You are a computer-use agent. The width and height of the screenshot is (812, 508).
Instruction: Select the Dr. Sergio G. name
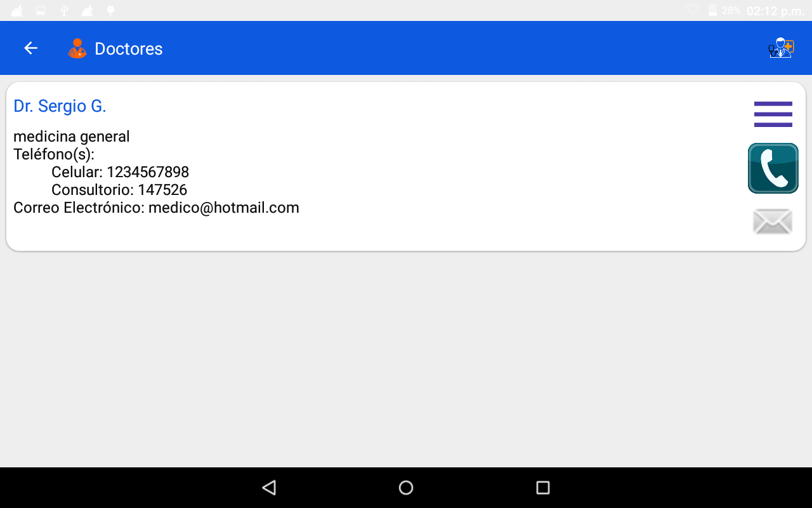(x=60, y=106)
